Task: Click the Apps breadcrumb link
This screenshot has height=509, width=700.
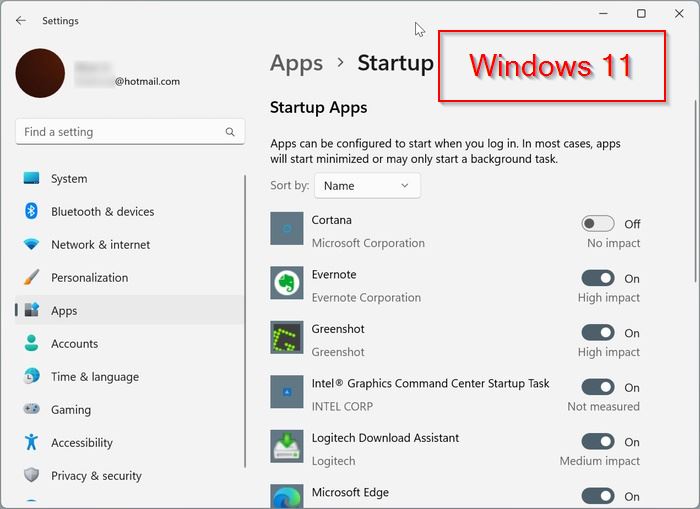Action: (x=296, y=64)
